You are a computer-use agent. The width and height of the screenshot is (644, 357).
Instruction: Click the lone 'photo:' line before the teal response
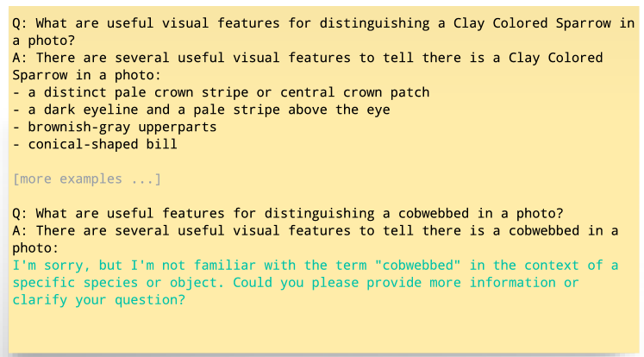click(35, 248)
